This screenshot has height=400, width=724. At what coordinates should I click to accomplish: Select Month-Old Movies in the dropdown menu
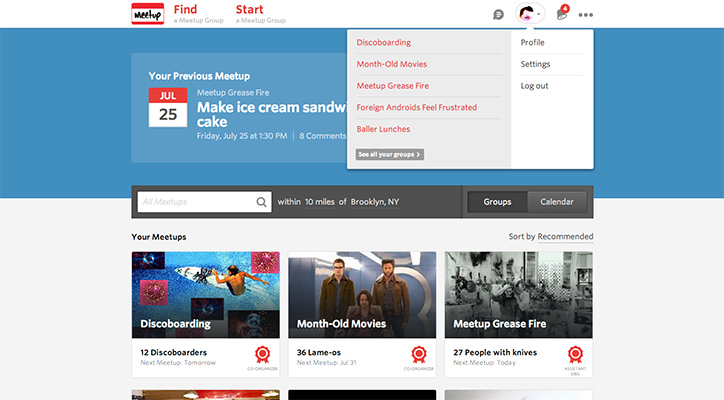click(392, 64)
